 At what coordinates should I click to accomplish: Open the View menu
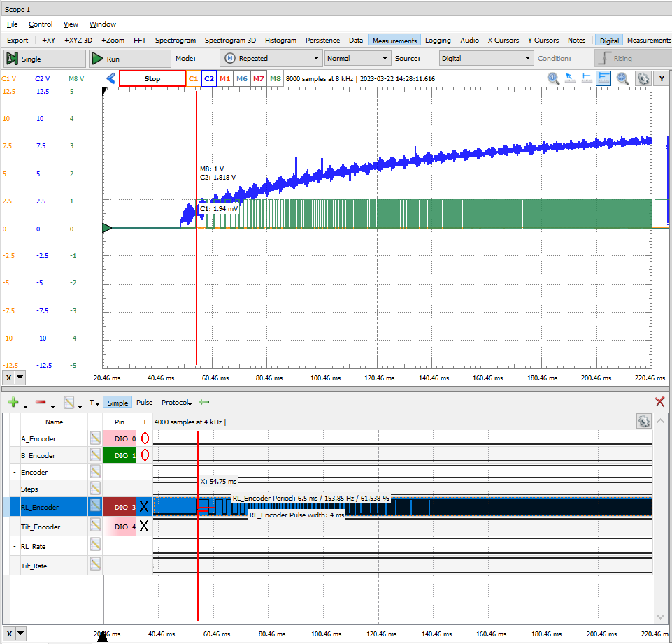[x=71, y=24]
